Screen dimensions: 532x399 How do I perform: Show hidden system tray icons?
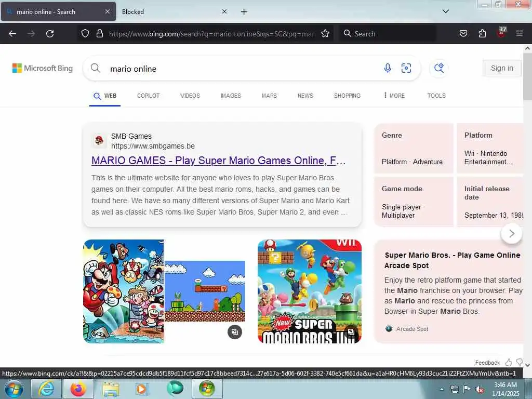point(442,389)
